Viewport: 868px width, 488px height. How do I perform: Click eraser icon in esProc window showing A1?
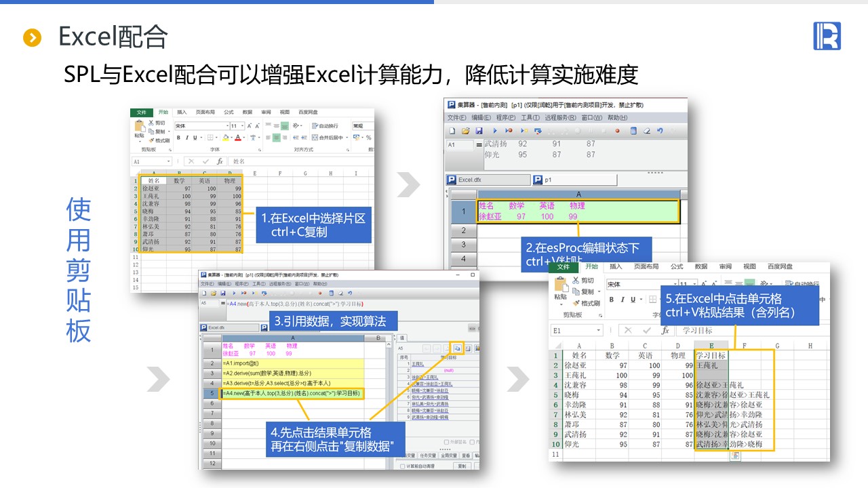(647, 131)
